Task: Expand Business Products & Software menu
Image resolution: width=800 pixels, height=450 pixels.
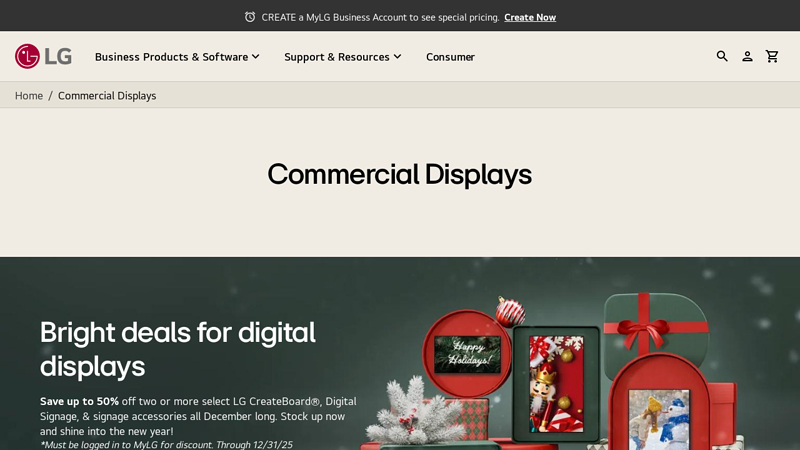Action: 177,57
